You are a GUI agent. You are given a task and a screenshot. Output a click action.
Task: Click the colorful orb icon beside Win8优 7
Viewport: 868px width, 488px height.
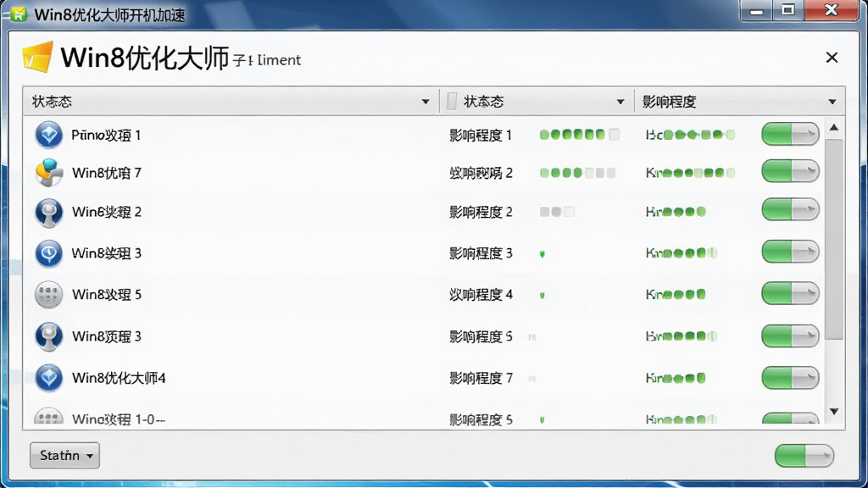[48, 173]
